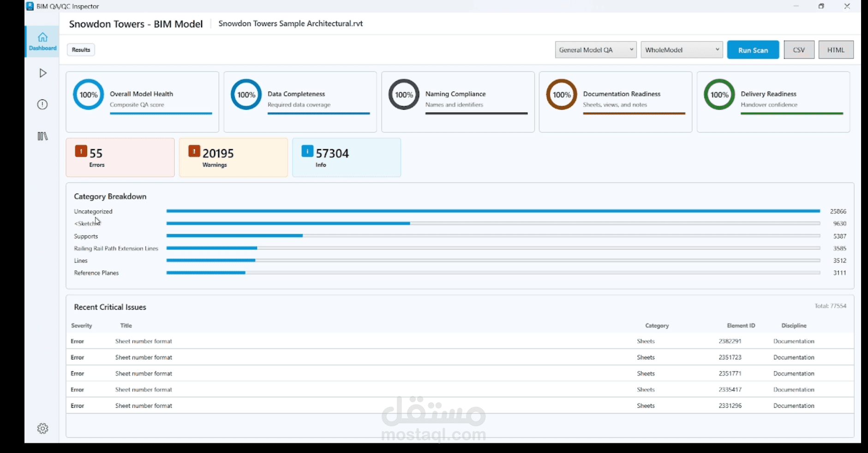Restore the window with the maximize button
This screenshot has width=868, height=453.
821,6
